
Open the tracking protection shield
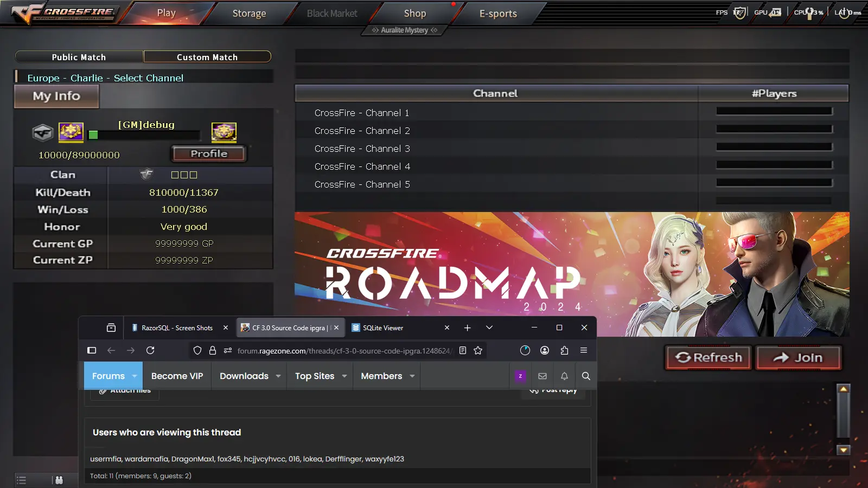(x=197, y=350)
